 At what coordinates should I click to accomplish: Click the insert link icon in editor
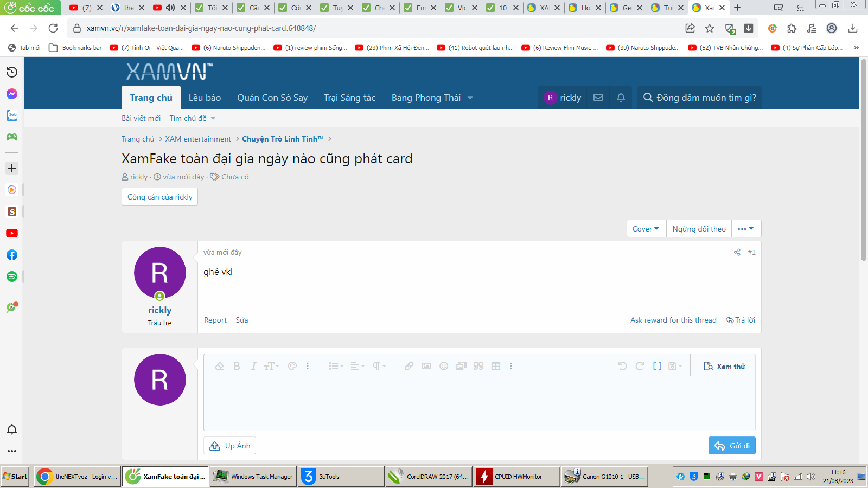409,366
